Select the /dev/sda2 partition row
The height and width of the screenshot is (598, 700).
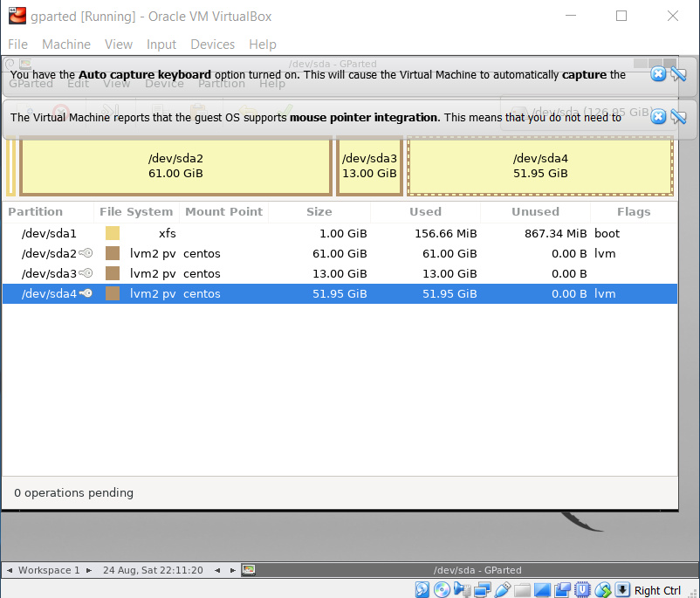coord(340,254)
